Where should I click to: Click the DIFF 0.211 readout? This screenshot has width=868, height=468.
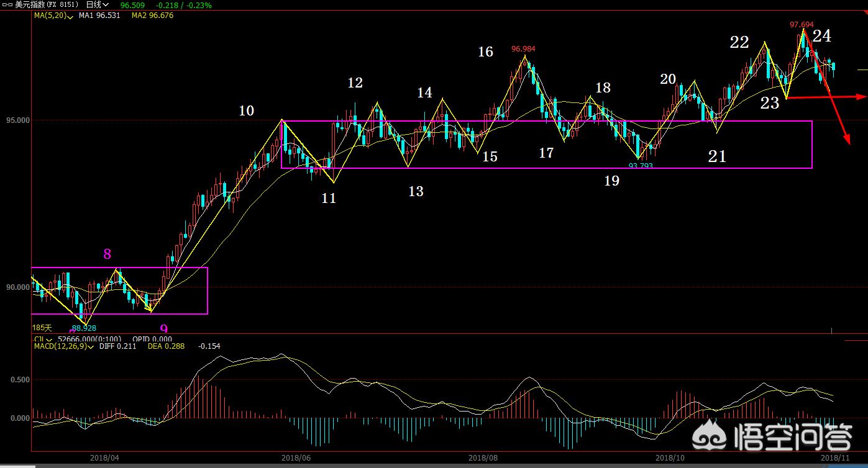(x=118, y=346)
